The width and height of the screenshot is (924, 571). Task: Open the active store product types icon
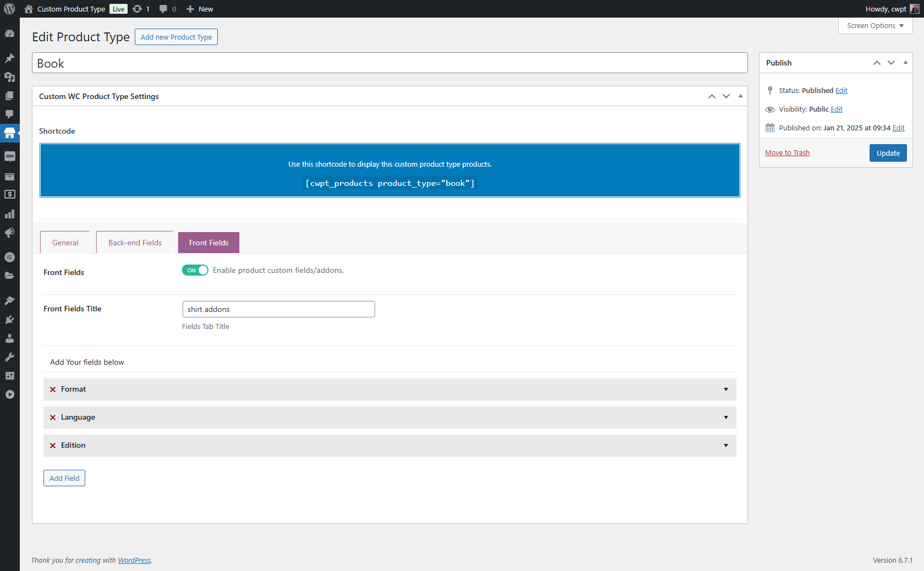click(x=10, y=133)
